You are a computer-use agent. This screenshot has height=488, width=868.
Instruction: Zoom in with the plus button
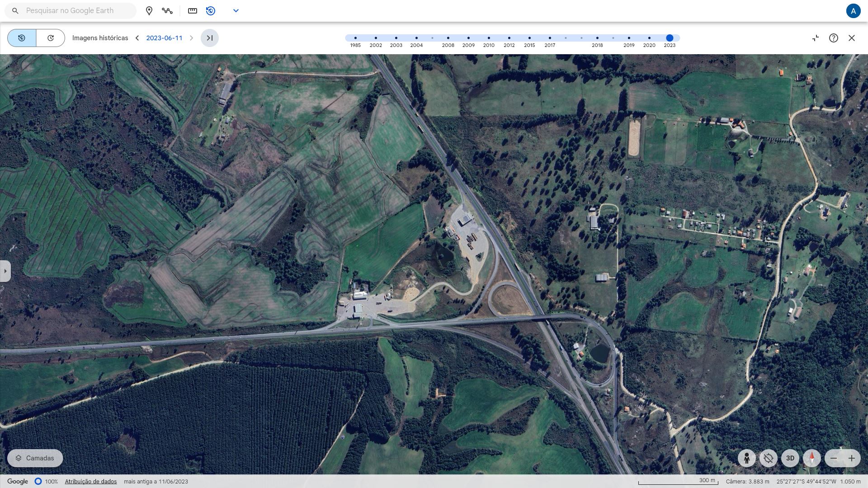click(852, 458)
